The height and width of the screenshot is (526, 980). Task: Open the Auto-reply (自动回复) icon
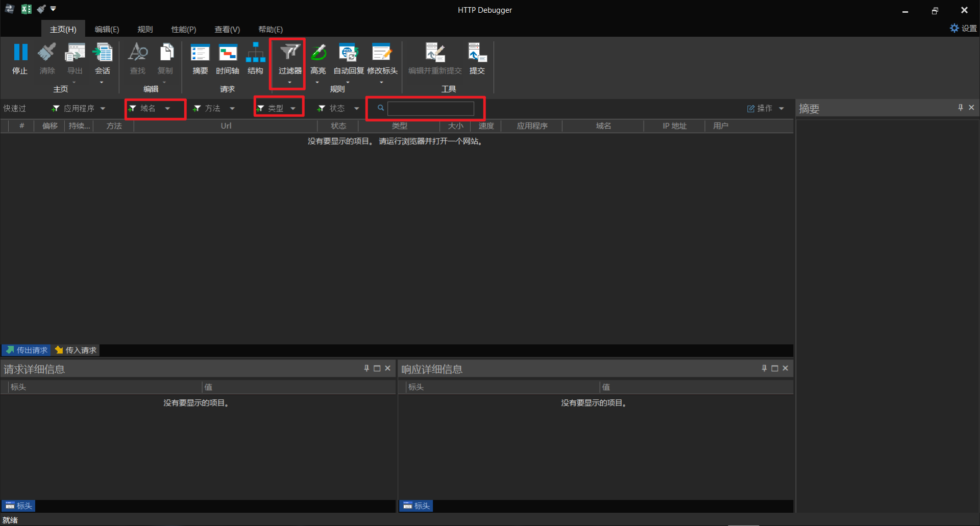tap(349, 53)
